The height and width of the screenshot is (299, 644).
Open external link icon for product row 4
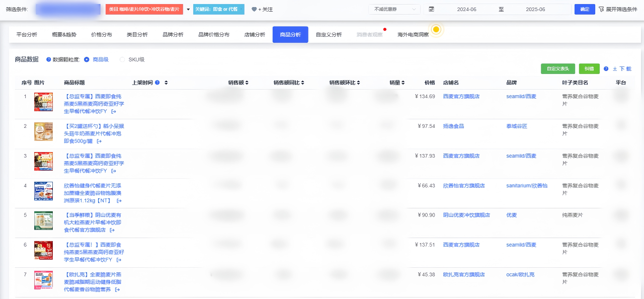point(119,201)
